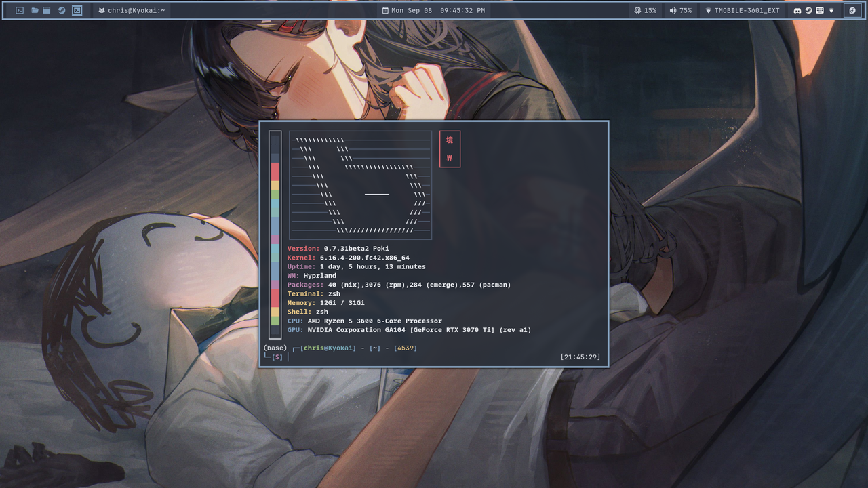Viewport: 868px width, 488px height.
Task: Launch Steam from the left bar icons
Action: [62, 10]
